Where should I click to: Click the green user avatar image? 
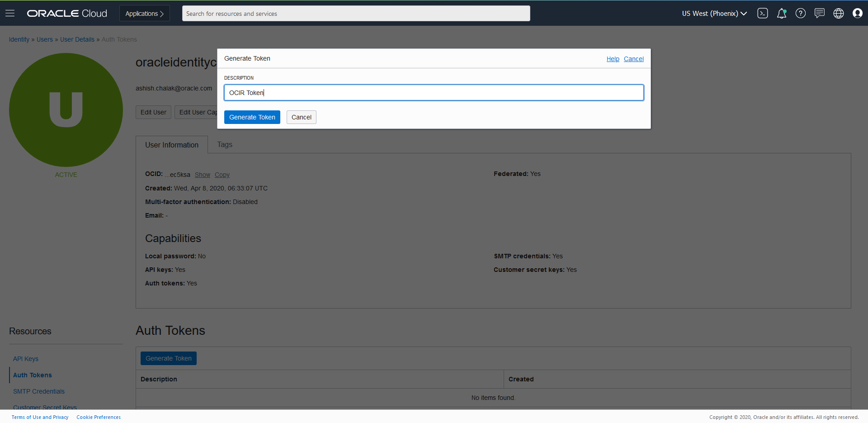66,110
